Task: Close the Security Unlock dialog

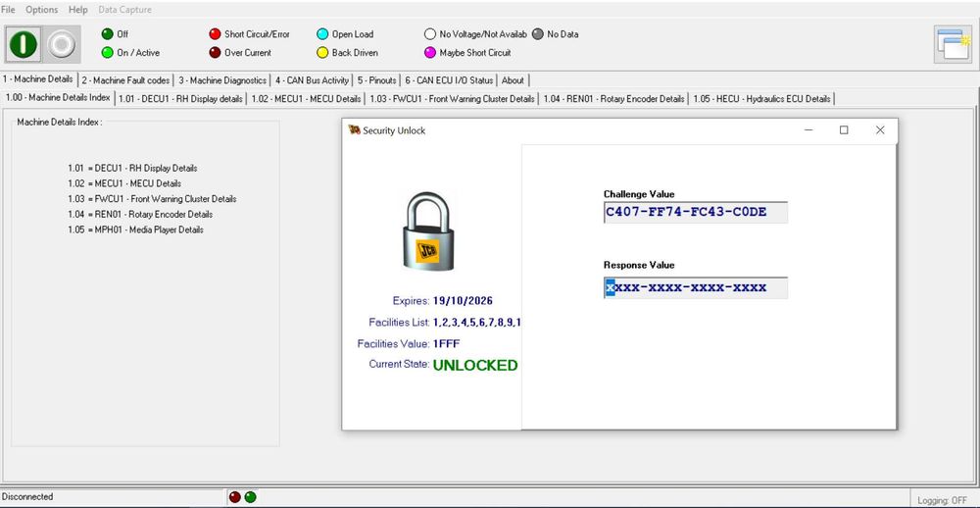Action: pyautogui.click(x=880, y=130)
